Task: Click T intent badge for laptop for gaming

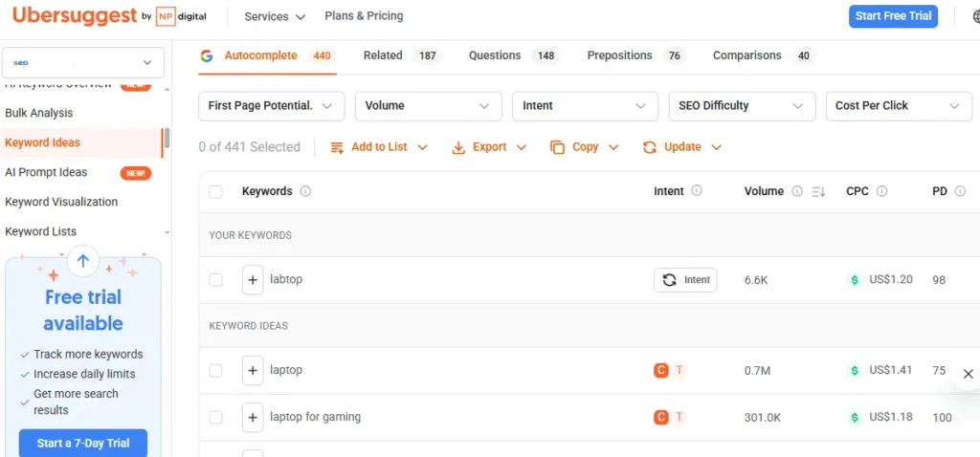Action: (679, 417)
